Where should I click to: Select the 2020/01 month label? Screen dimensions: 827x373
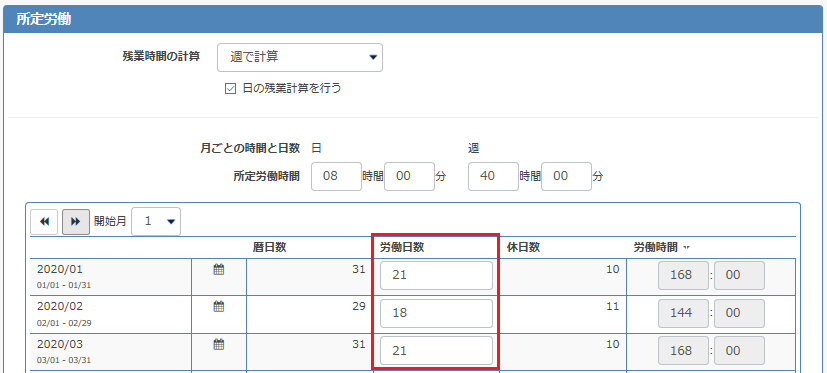60,269
